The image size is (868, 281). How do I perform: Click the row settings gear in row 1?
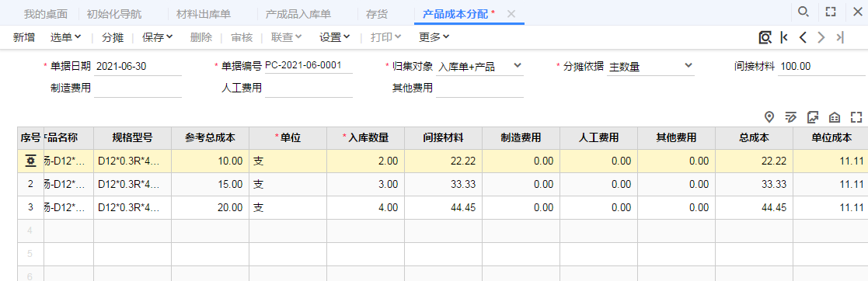click(30, 161)
